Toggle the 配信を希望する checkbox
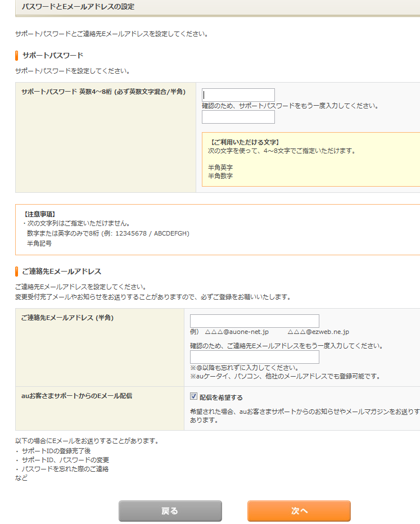 [194, 396]
